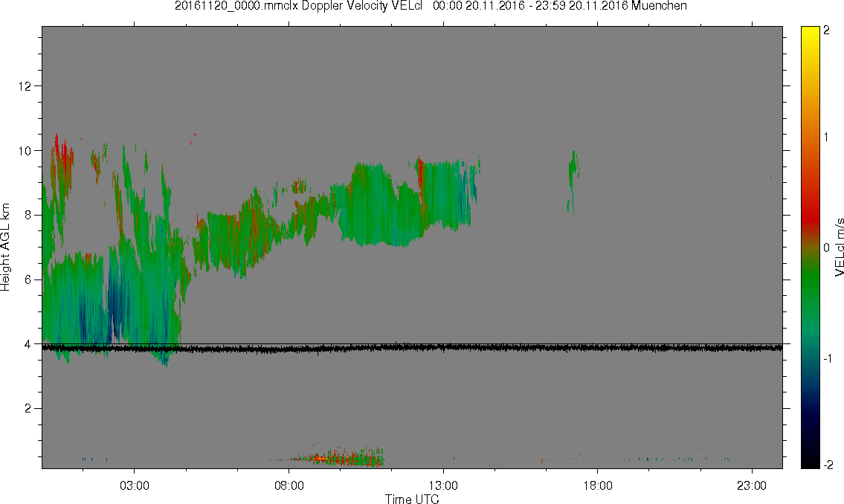Click the plot title text at top

(x=431, y=6)
